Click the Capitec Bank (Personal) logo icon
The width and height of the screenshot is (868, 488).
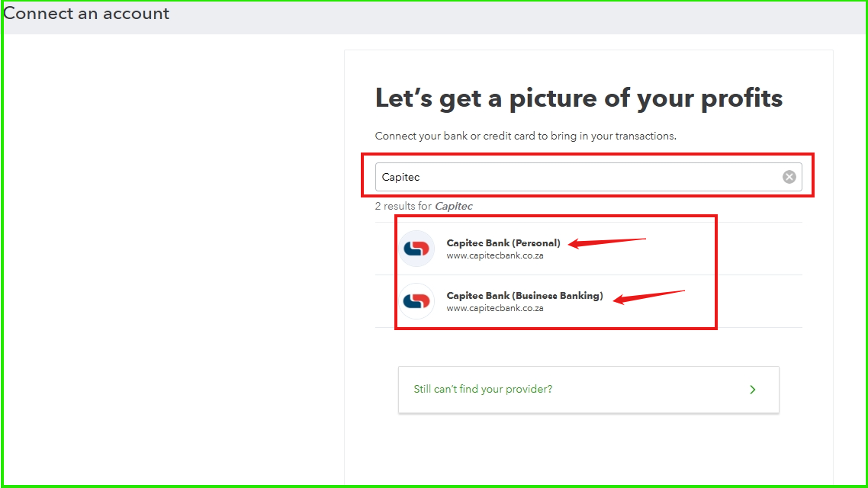point(416,249)
